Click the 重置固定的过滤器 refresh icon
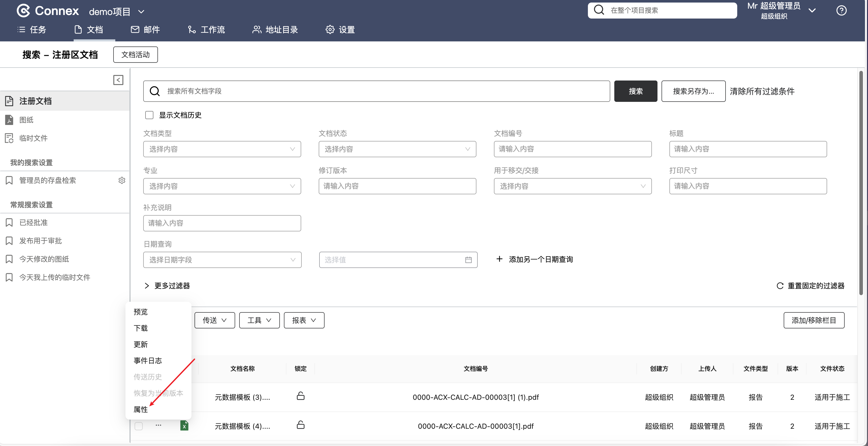 point(780,286)
